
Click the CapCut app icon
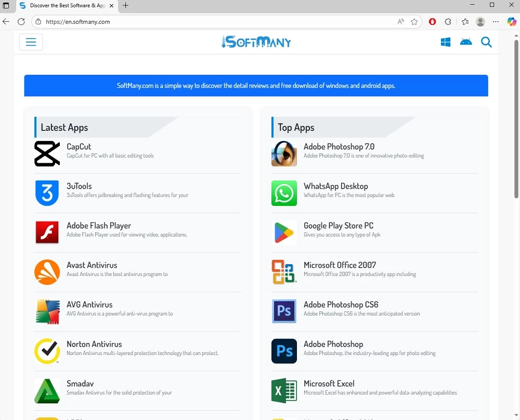47,154
